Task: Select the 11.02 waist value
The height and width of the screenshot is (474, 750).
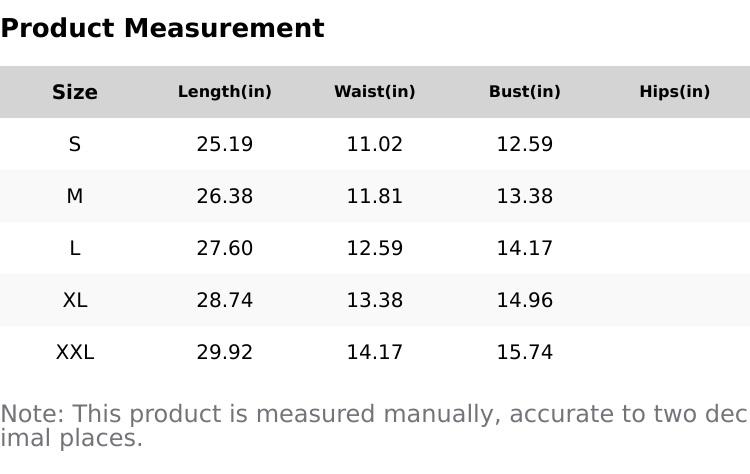Action: (x=375, y=144)
